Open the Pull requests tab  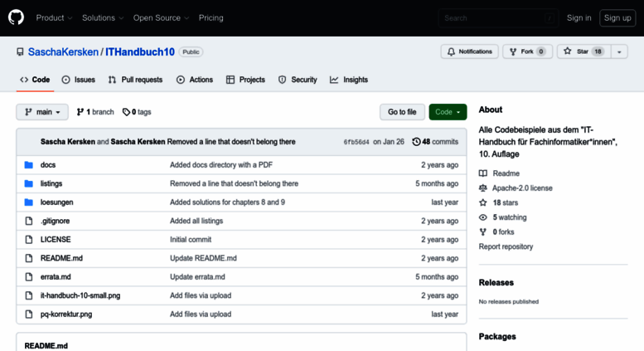pyautogui.click(x=136, y=80)
